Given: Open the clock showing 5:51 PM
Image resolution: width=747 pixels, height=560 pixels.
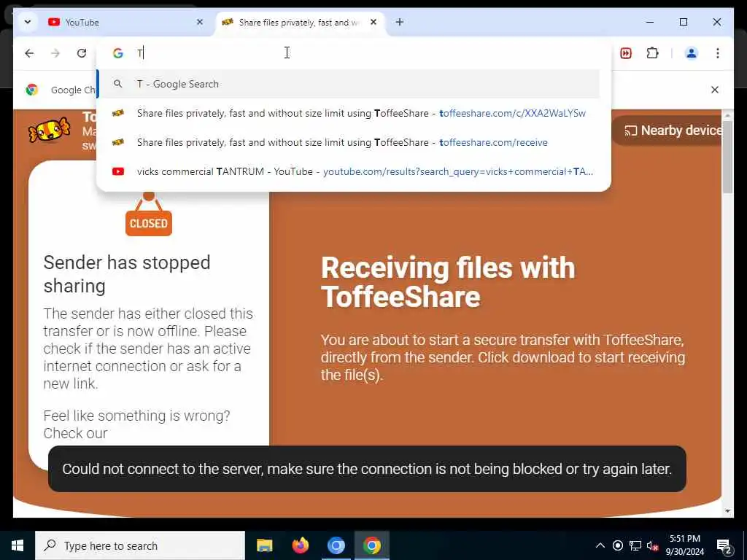Looking at the screenshot, I should pyautogui.click(x=684, y=545).
